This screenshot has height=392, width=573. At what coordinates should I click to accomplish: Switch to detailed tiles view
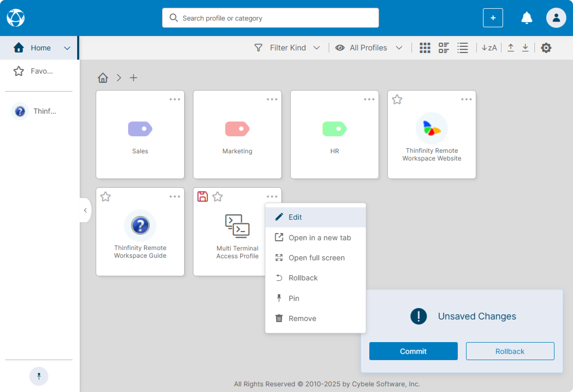(x=444, y=48)
